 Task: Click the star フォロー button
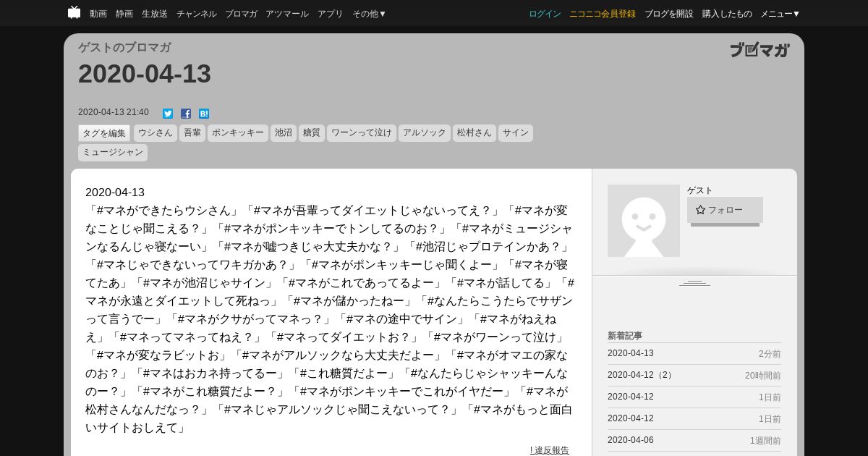pos(725,210)
